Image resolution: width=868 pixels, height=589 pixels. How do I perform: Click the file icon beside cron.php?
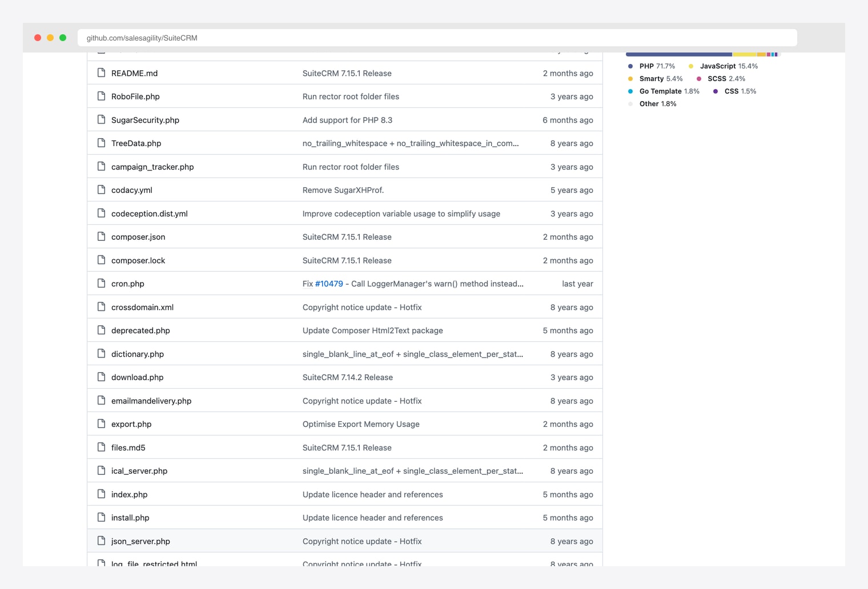pyautogui.click(x=101, y=283)
